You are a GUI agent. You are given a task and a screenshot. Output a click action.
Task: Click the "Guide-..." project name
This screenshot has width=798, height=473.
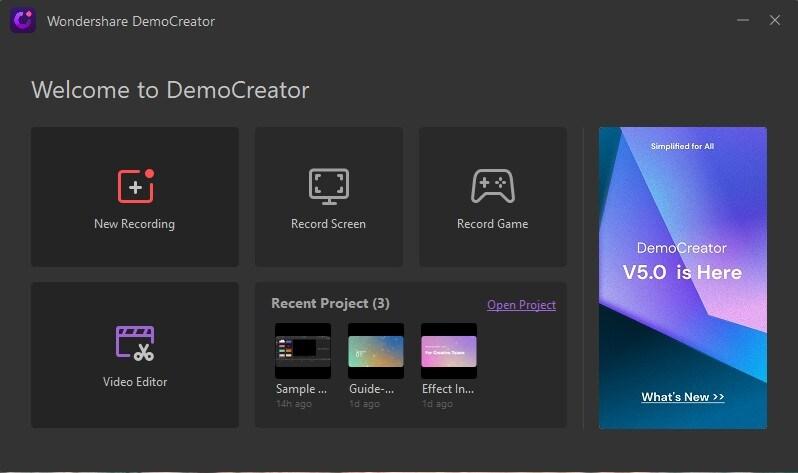click(x=372, y=389)
